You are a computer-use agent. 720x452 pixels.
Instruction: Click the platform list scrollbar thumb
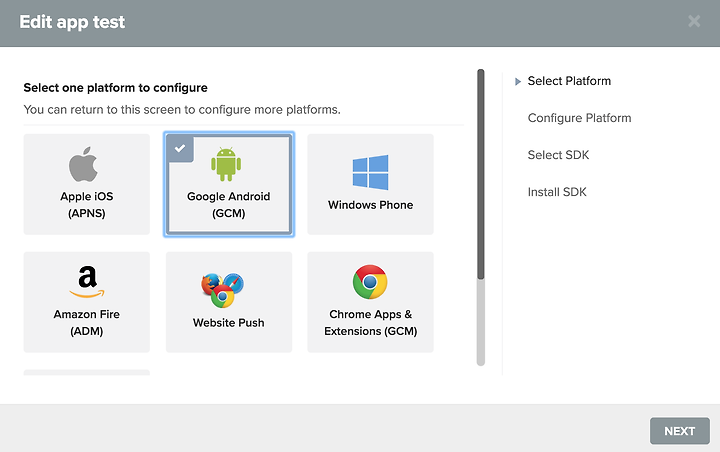pos(481,174)
